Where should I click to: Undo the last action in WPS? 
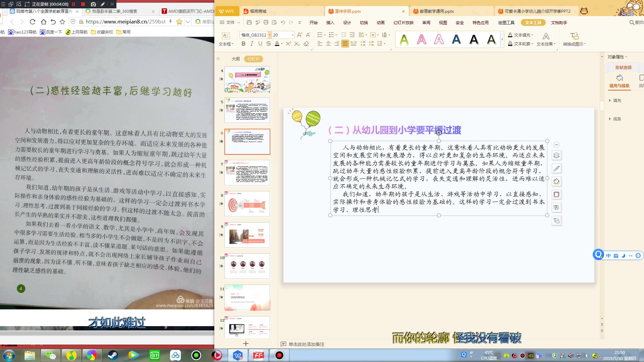[x=283, y=22]
